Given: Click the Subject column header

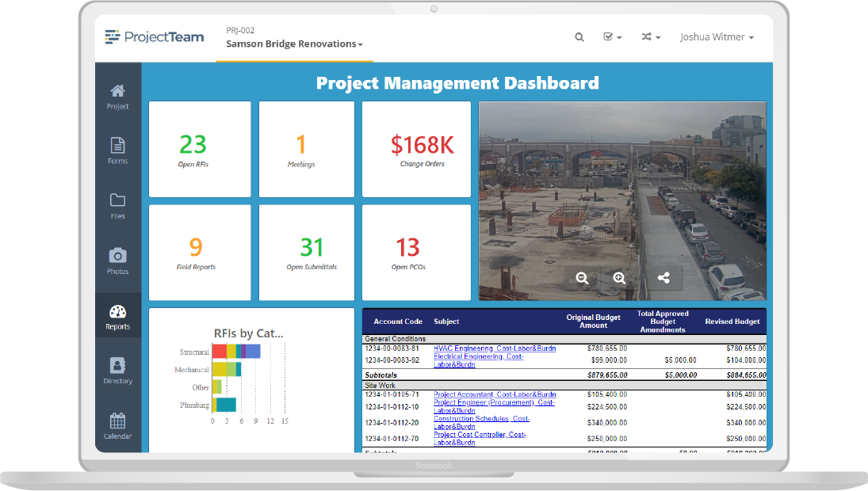Looking at the screenshot, I should click(446, 322).
